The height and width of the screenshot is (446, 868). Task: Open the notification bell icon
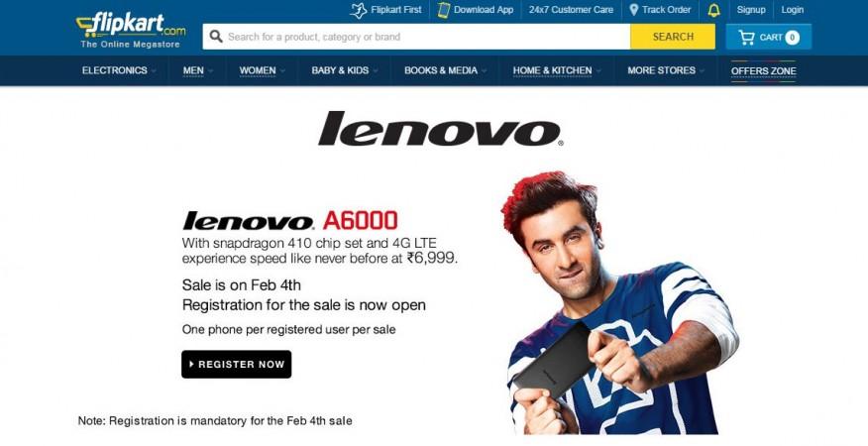[x=714, y=10]
